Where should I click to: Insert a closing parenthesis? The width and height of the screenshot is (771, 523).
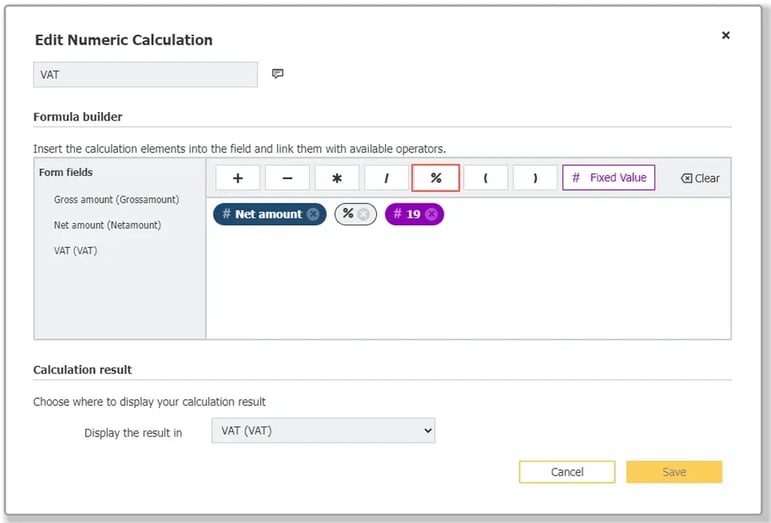click(x=535, y=178)
